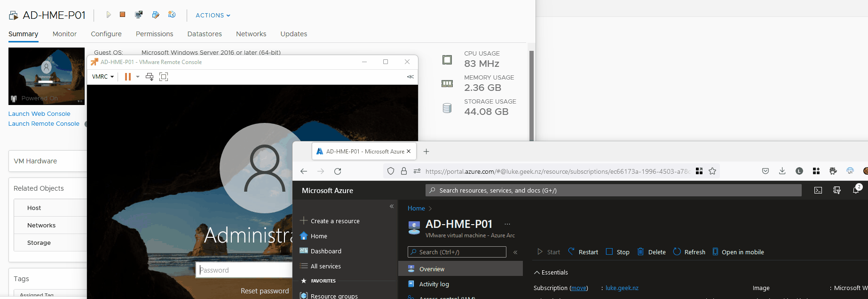Take a snapshot with vSphere clock icon
This screenshot has width=868, height=299.
(x=172, y=15)
